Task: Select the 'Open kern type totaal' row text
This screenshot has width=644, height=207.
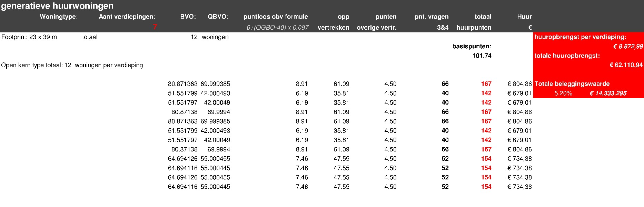Action: coord(72,65)
